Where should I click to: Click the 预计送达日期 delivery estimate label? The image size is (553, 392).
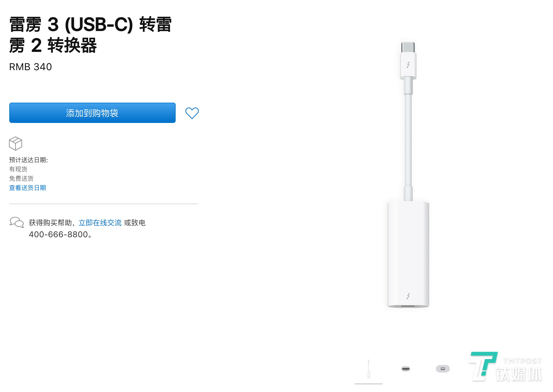pos(29,159)
